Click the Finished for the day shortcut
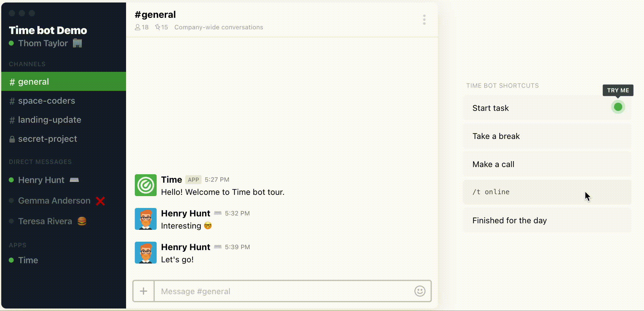Viewport: 644px width, 311px height. pos(547,220)
